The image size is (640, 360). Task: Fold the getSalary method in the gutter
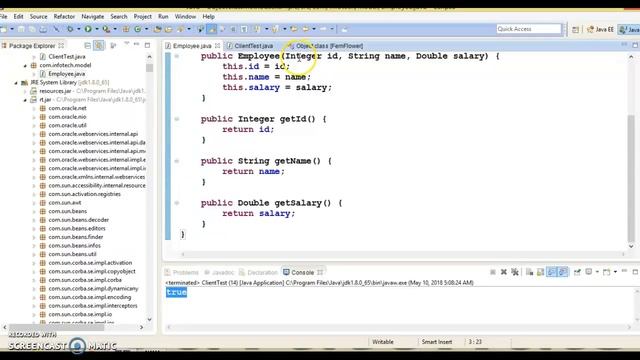[x=177, y=203]
